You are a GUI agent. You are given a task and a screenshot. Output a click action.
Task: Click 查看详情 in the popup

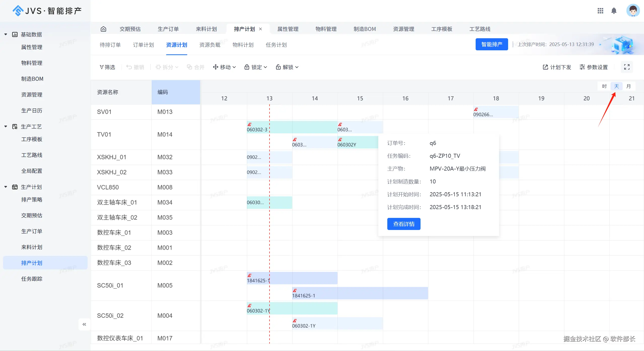coord(404,224)
